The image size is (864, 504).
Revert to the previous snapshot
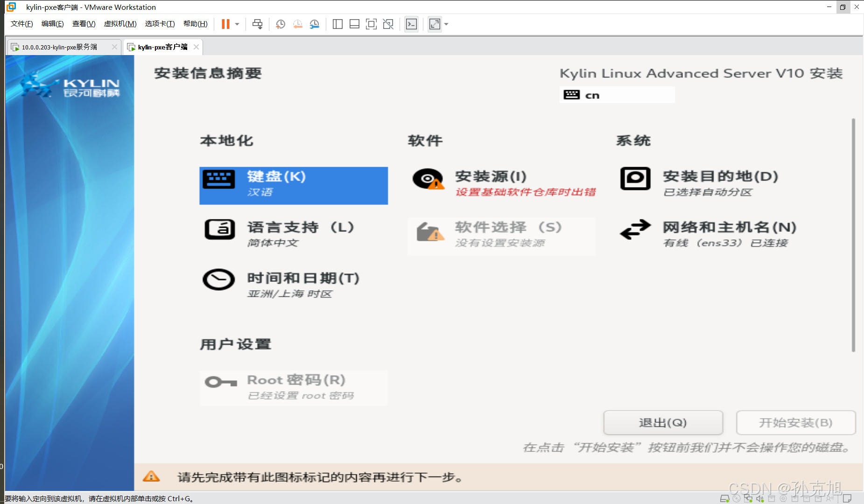click(x=297, y=24)
